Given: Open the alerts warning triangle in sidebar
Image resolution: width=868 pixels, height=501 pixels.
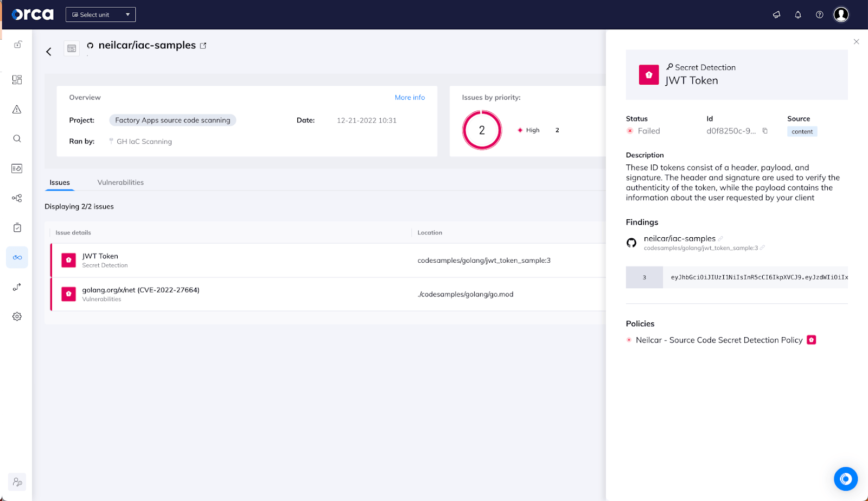Looking at the screenshot, I should (17, 109).
